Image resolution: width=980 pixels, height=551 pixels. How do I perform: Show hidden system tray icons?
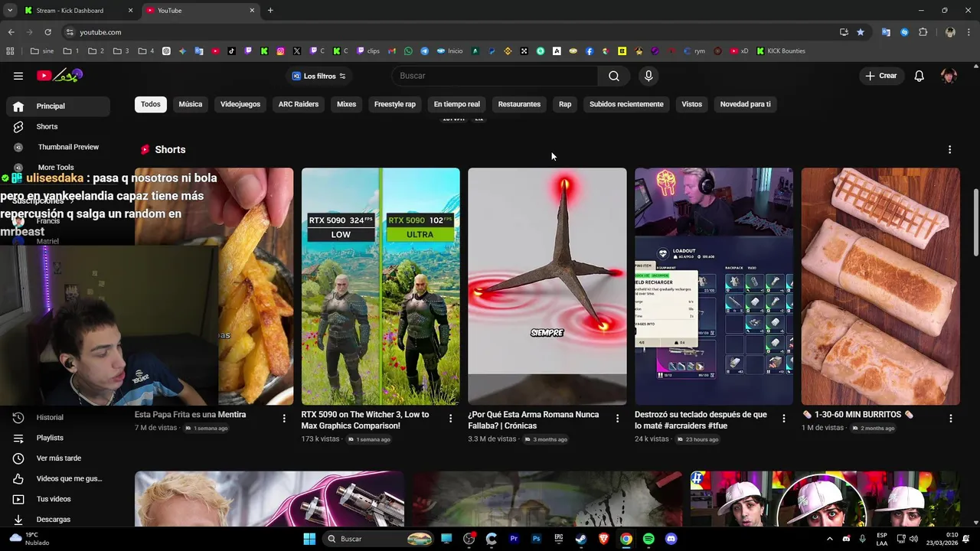[x=829, y=539]
